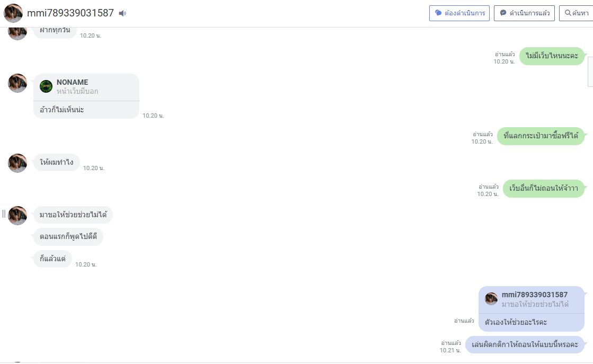593x364 pixels.
Task: Click the drag handle left of 'มาขอให้ช่วยช่วยไม่ได้' avatar
Action: click(x=3, y=214)
